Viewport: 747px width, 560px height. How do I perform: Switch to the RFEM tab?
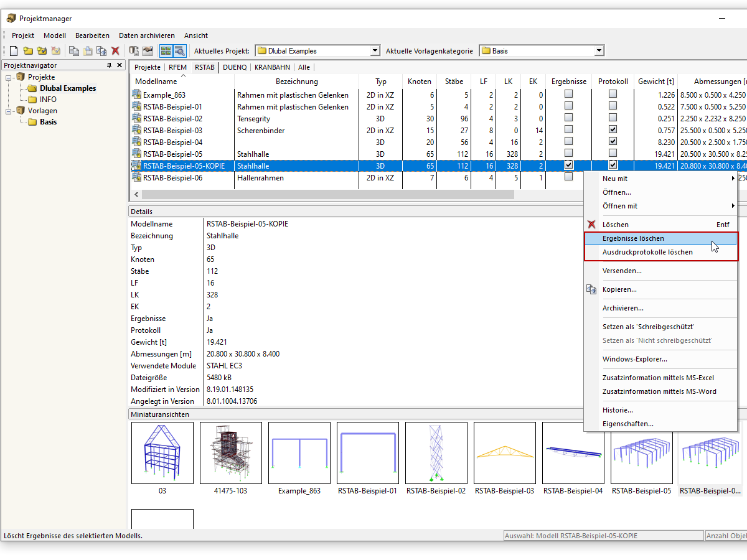[x=177, y=67]
